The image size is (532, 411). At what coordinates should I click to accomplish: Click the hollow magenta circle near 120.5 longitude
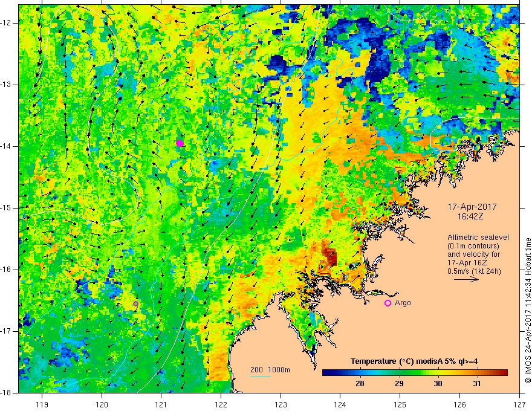[135, 303]
